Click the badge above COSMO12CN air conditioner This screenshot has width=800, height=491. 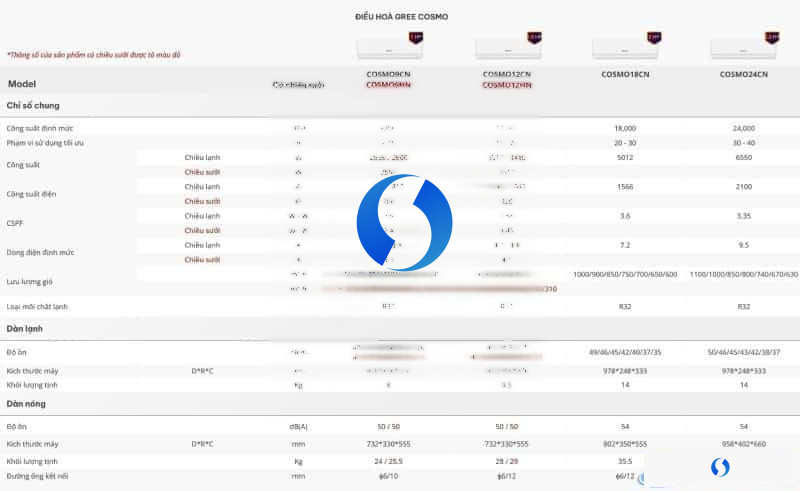click(x=534, y=38)
